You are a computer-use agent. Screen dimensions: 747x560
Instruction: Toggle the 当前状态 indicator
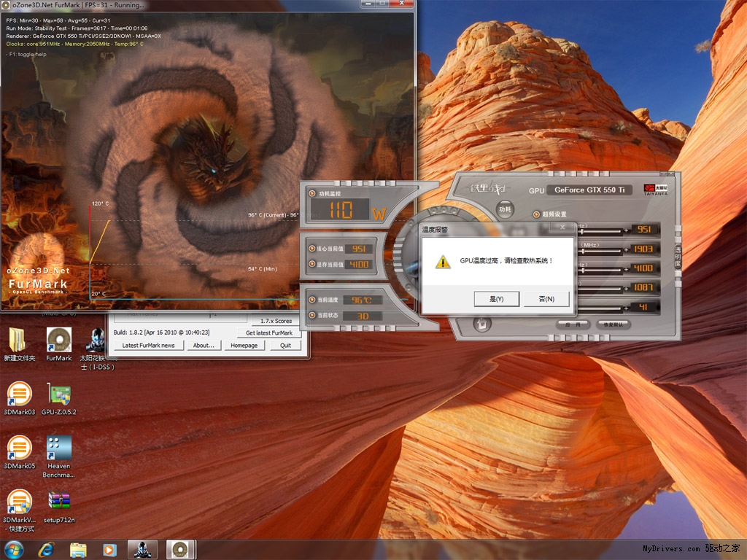pos(312,315)
